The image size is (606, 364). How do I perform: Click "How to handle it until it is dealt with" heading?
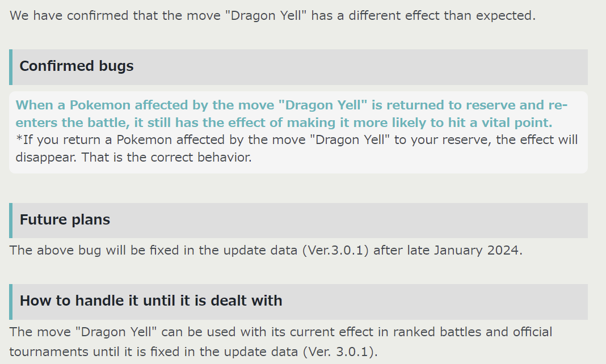[x=151, y=300]
